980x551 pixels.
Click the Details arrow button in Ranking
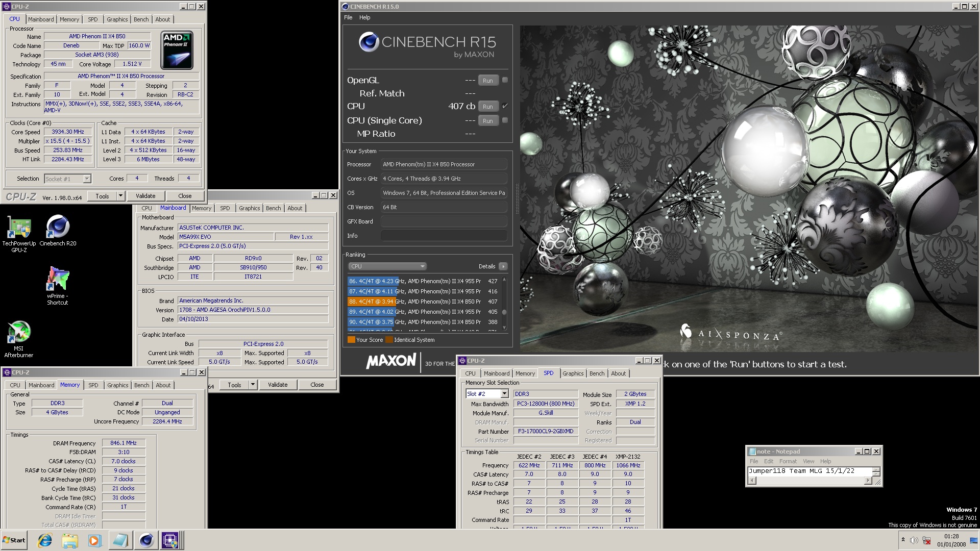point(503,266)
